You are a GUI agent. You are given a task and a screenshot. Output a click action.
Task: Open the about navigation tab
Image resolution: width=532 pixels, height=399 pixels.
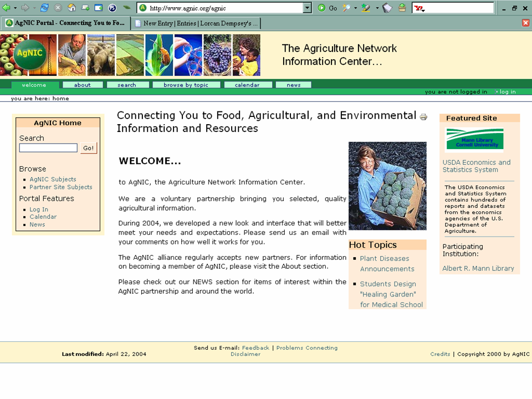pyautogui.click(x=83, y=85)
